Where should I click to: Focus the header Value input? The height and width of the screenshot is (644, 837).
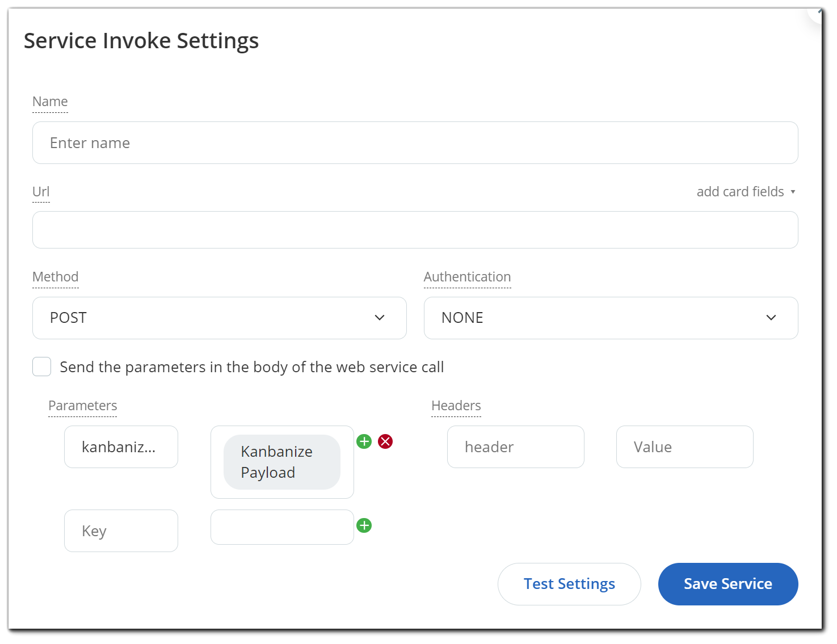tap(685, 447)
